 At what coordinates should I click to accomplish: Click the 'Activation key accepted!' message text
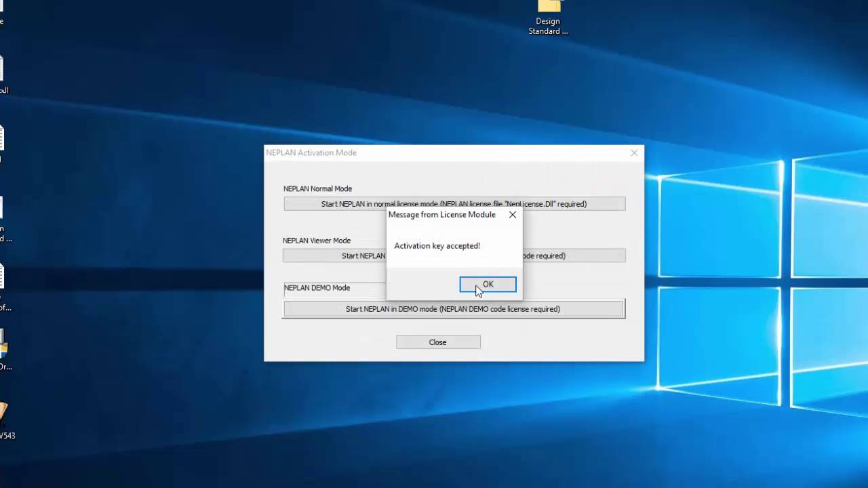coord(437,246)
